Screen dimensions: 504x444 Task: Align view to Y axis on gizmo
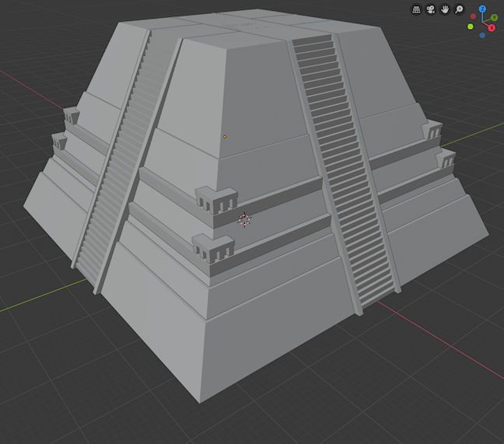click(x=494, y=17)
